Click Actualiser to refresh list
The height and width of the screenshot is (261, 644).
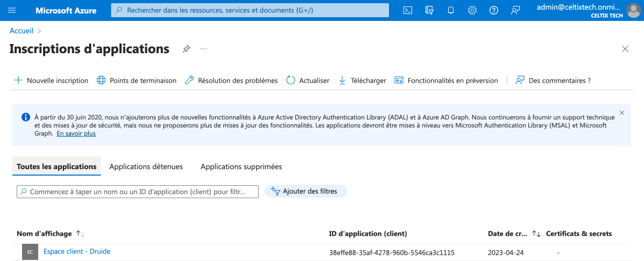308,81
